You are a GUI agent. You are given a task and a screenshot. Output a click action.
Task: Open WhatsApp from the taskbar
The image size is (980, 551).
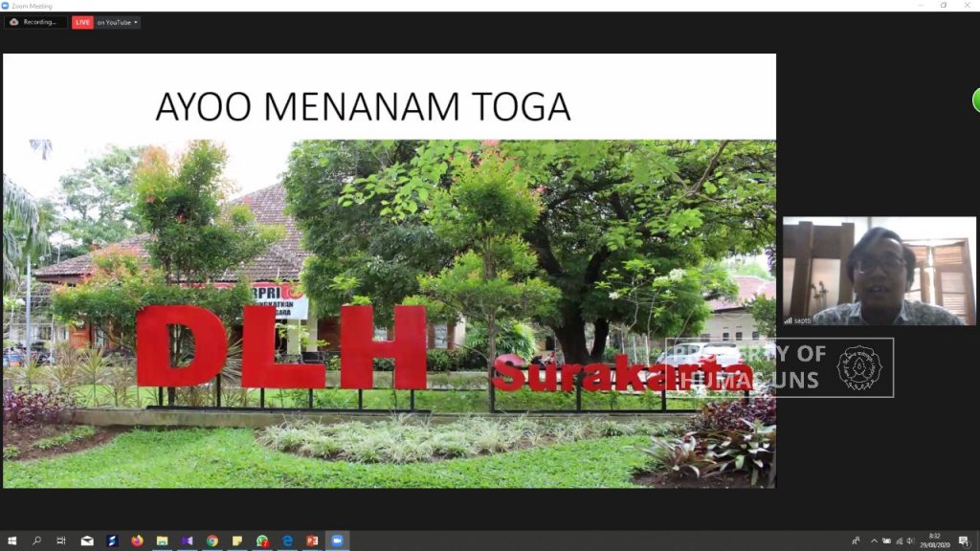(x=262, y=540)
